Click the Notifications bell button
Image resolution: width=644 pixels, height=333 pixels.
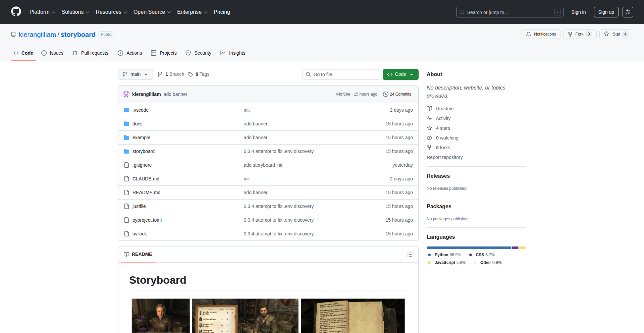(541, 34)
